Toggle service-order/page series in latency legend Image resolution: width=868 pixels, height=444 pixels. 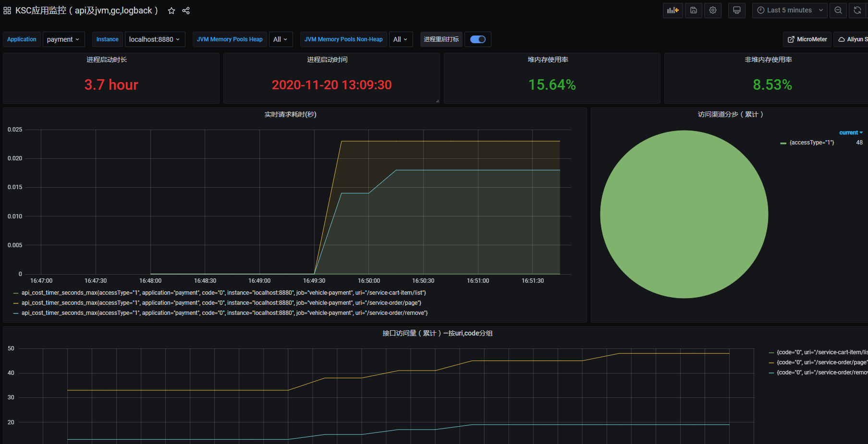coord(221,303)
